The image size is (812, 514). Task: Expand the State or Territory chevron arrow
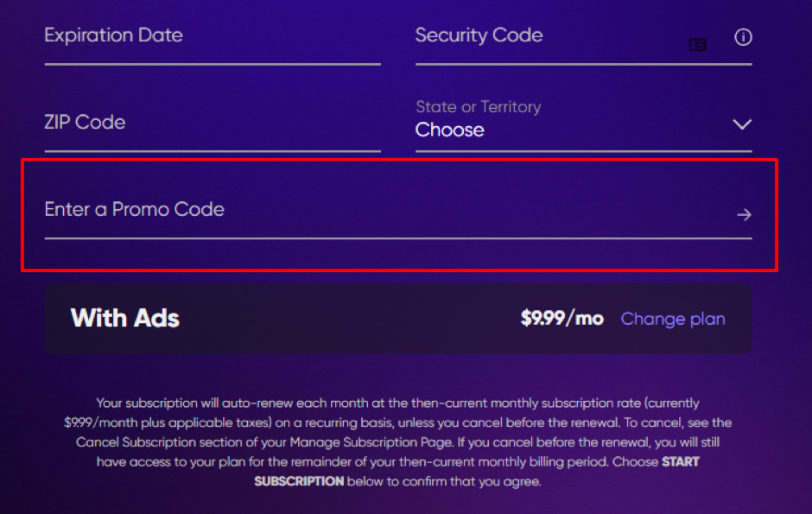742,124
